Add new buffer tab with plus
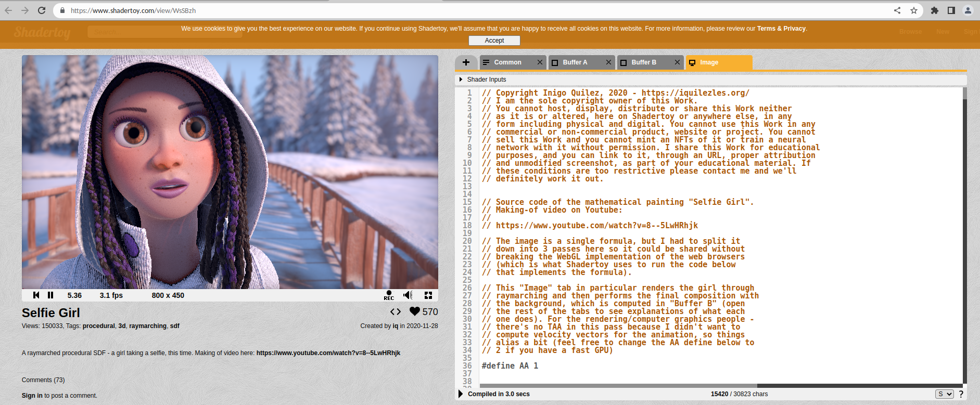Image resolution: width=980 pixels, height=405 pixels. [466, 62]
